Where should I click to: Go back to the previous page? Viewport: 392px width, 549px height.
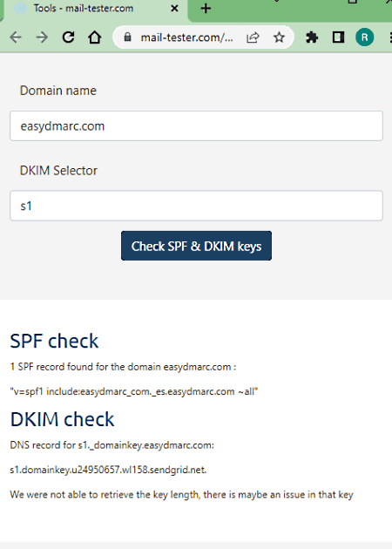16,37
